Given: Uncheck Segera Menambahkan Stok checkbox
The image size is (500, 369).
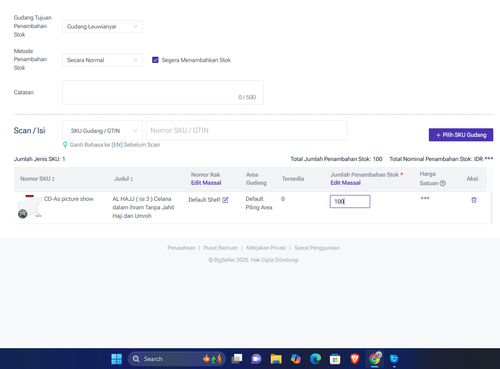Looking at the screenshot, I should tap(155, 60).
